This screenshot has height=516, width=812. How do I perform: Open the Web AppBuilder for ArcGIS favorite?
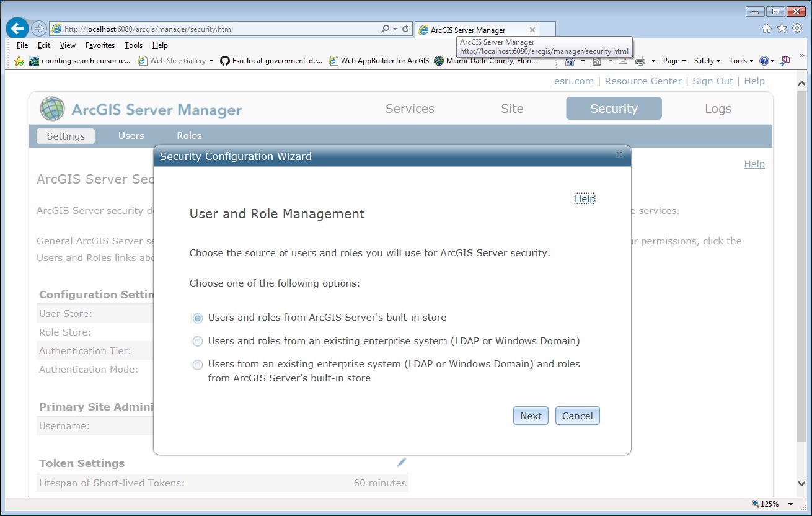click(379, 61)
